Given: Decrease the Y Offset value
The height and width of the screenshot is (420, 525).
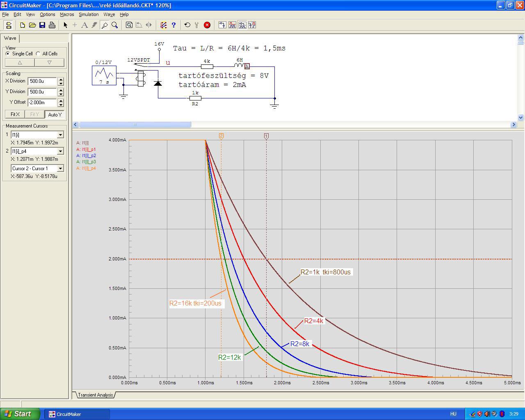Looking at the screenshot, I should [61, 105].
